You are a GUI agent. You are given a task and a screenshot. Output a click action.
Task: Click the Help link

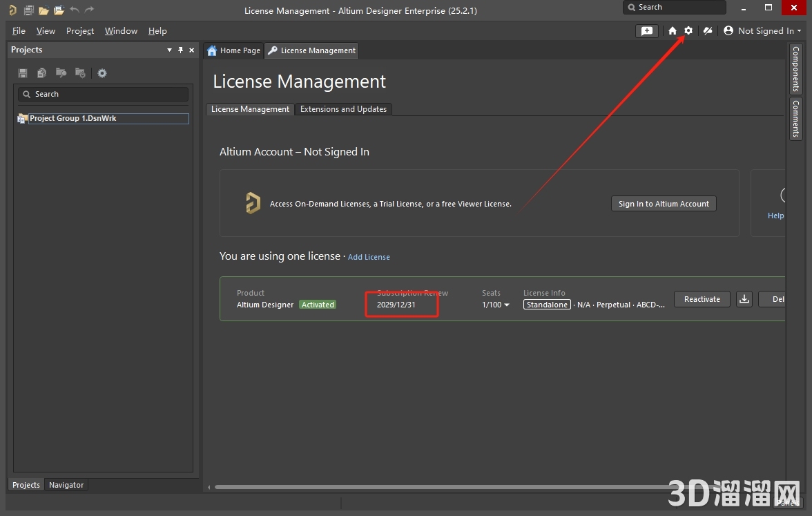[775, 216]
